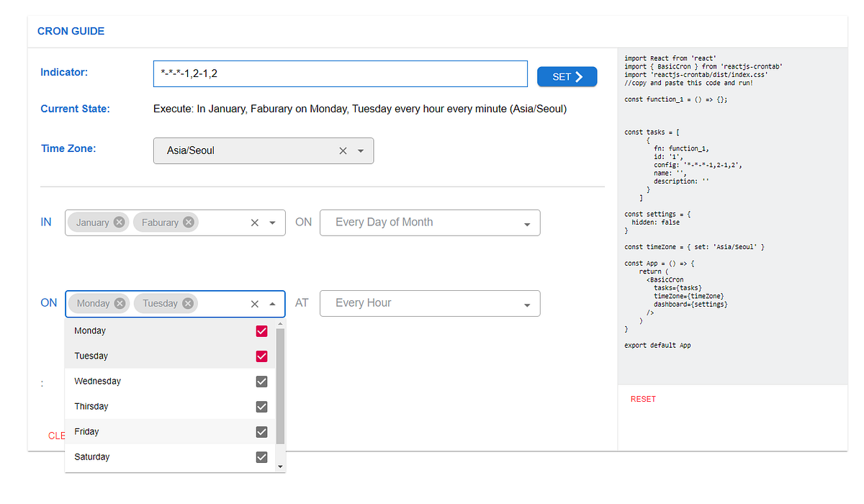
Task: Remove the Monday tag from ON selection
Action: coord(120,303)
